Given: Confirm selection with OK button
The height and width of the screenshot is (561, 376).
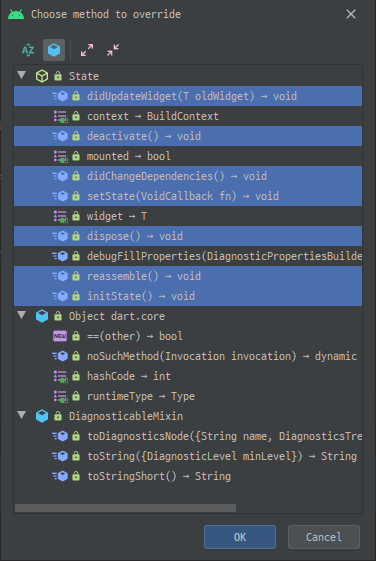Looking at the screenshot, I should point(240,537).
